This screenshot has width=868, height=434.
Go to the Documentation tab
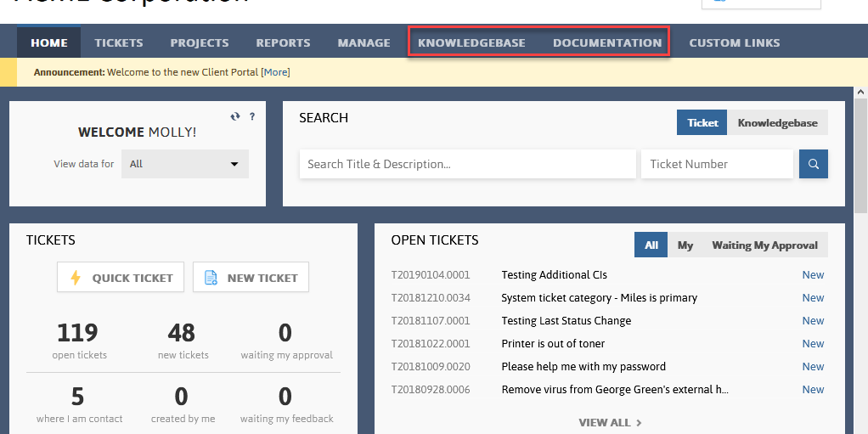coord(606,42)
